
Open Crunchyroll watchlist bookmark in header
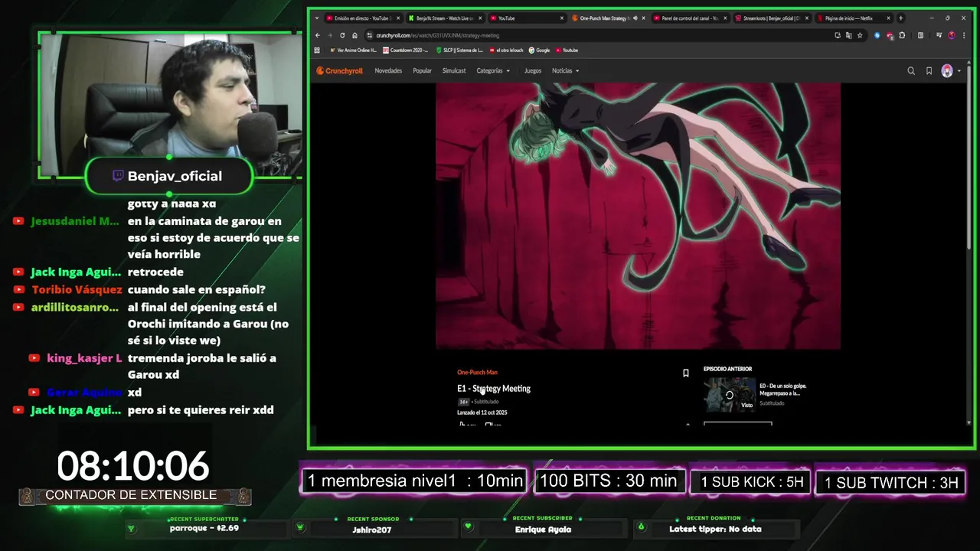929,71
